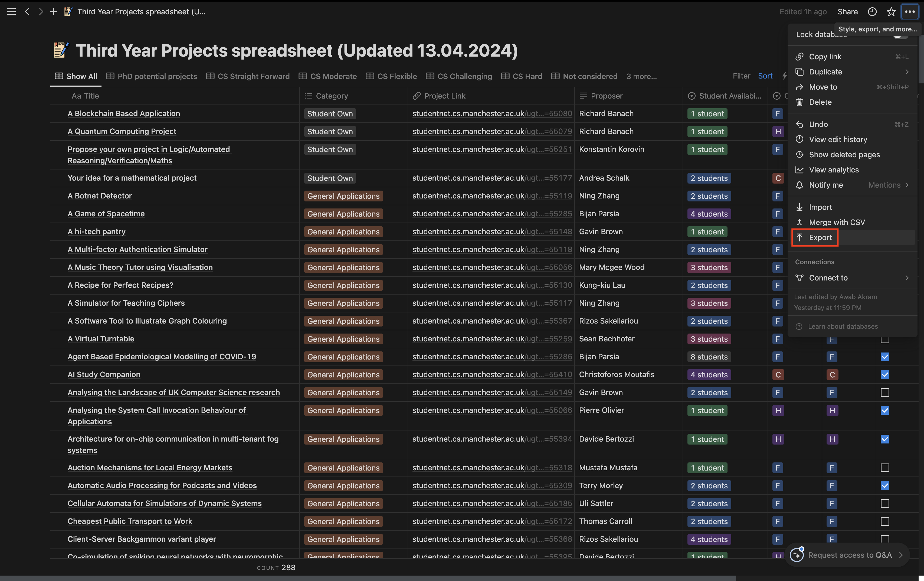The image size is (924, 581).
Task: Click the Learn about databases question icon
Action: click(x=799, y=327)
